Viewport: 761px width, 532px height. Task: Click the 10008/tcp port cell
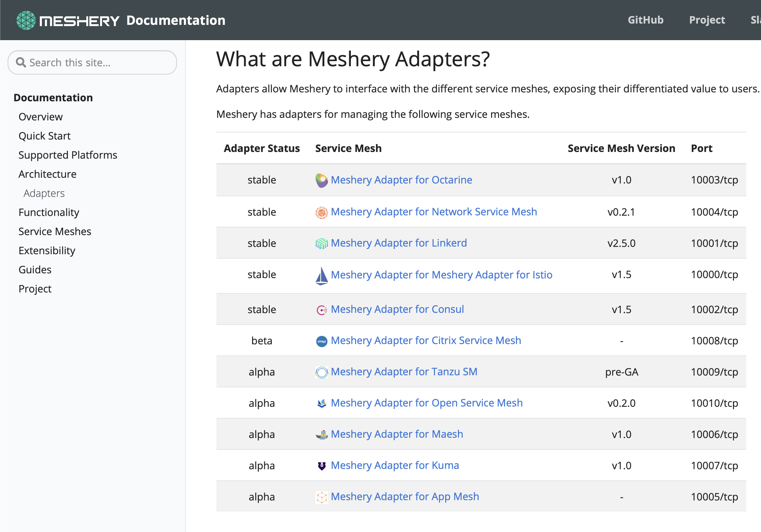[x=714, y=341]
